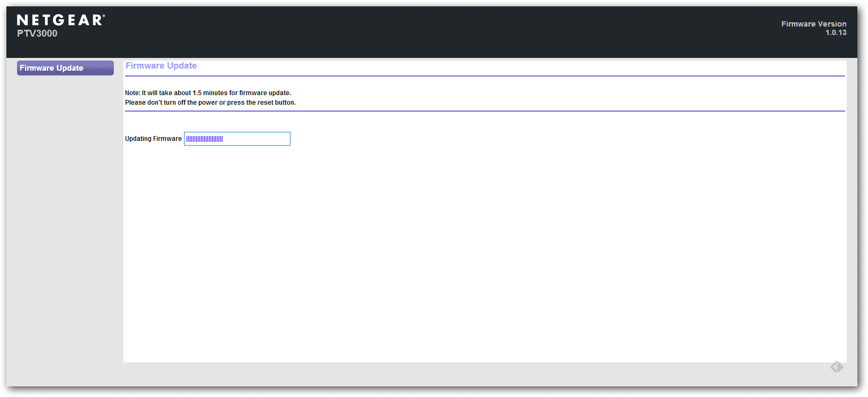This screenshot has height=397, width=868.
Task: Click the registered trademark symbol after NETGEAR
Action: click(x=104, y=16)
